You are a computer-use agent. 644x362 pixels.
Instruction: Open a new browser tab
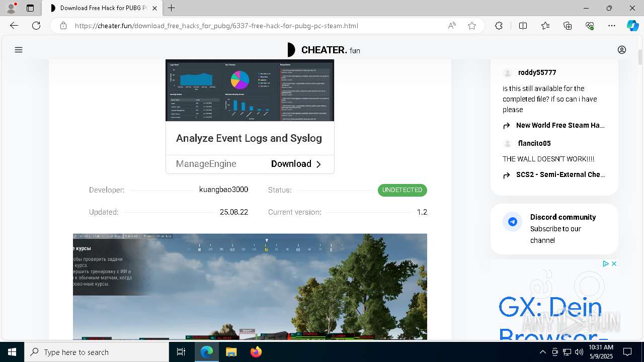point(172,8)
